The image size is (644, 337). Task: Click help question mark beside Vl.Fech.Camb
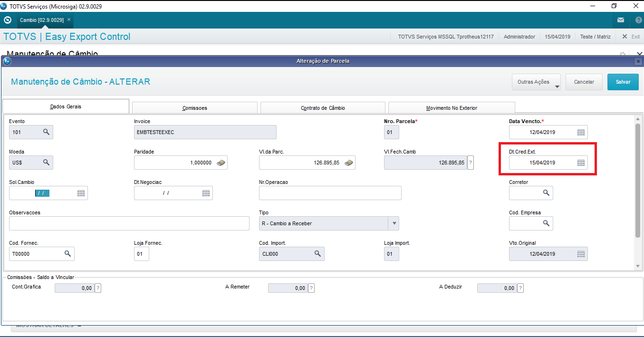tap(471, 163)
